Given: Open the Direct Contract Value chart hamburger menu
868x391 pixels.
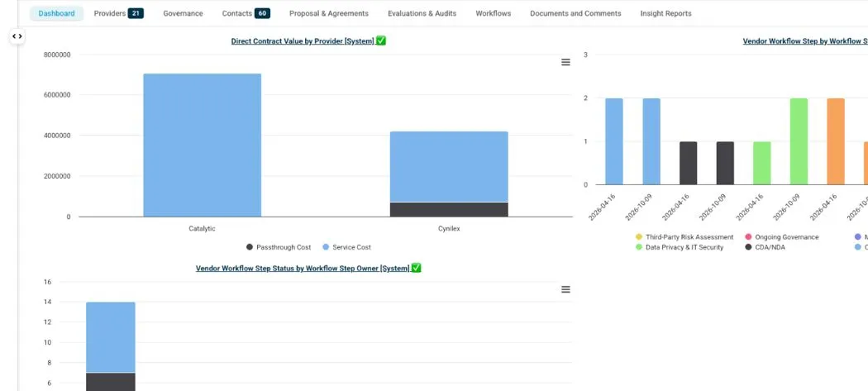Looking at the screenshot, I should (565, 63).
